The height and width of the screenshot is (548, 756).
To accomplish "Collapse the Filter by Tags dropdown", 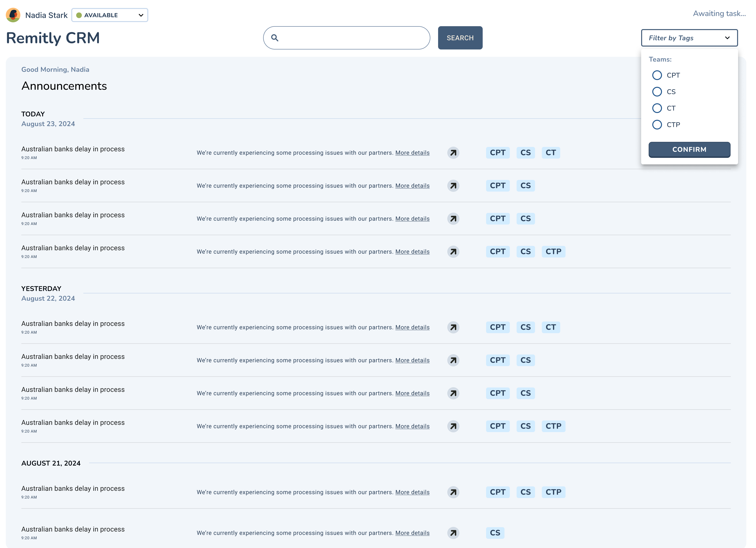I will coord(689,38).
